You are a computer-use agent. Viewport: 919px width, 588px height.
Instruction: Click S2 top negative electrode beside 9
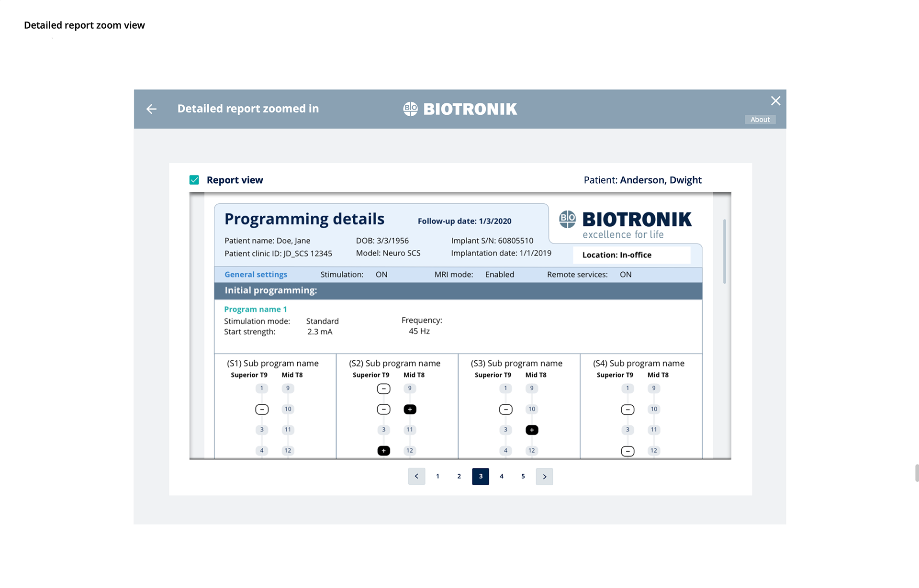pyautogui.click(x=383, y=389)
